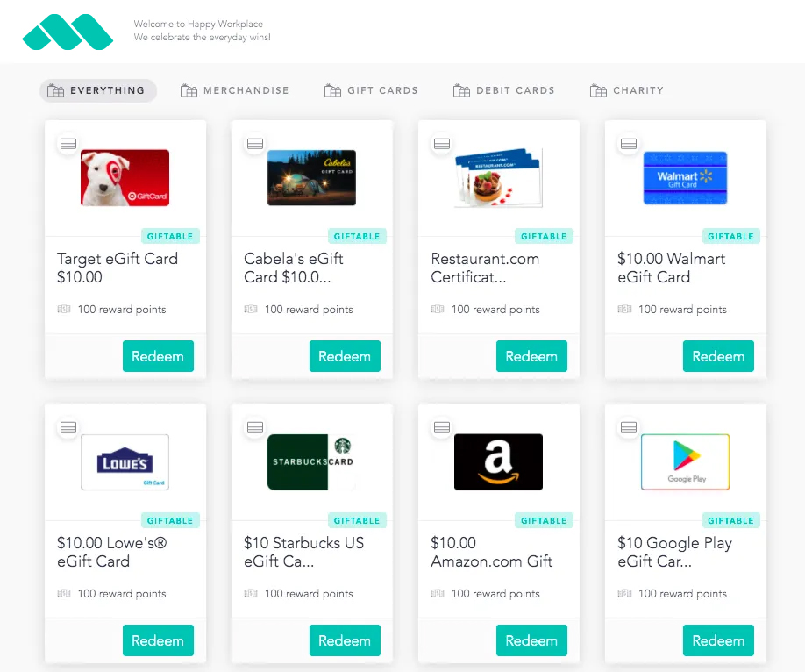
Task: Click card-type icon on Lowe's eGift Card
Action: point(68,427)
